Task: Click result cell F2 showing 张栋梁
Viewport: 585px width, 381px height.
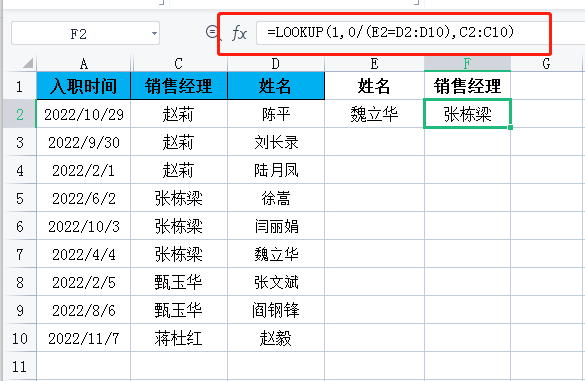Action: 467,114
